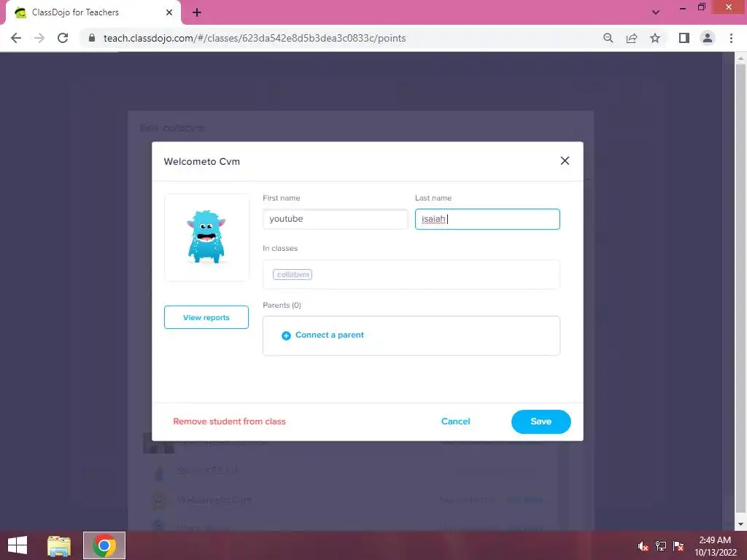
Task: Click the address bar URL
Action: 255,38
